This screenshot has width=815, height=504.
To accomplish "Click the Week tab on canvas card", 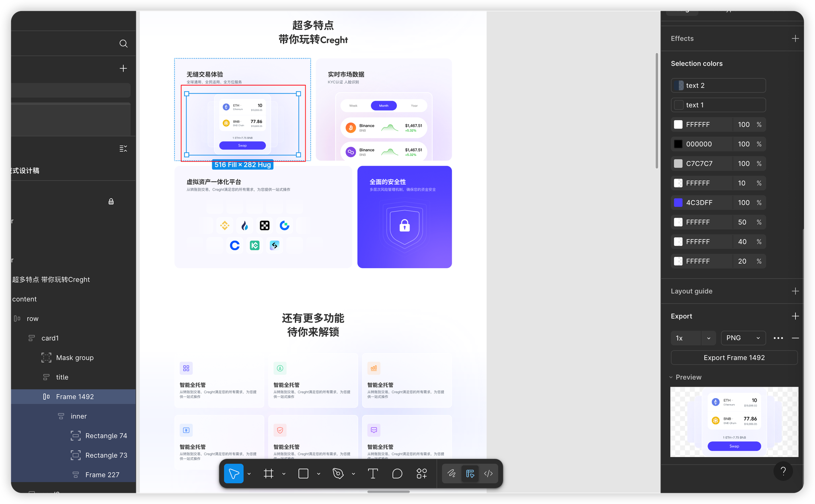I will pos(353,106).
